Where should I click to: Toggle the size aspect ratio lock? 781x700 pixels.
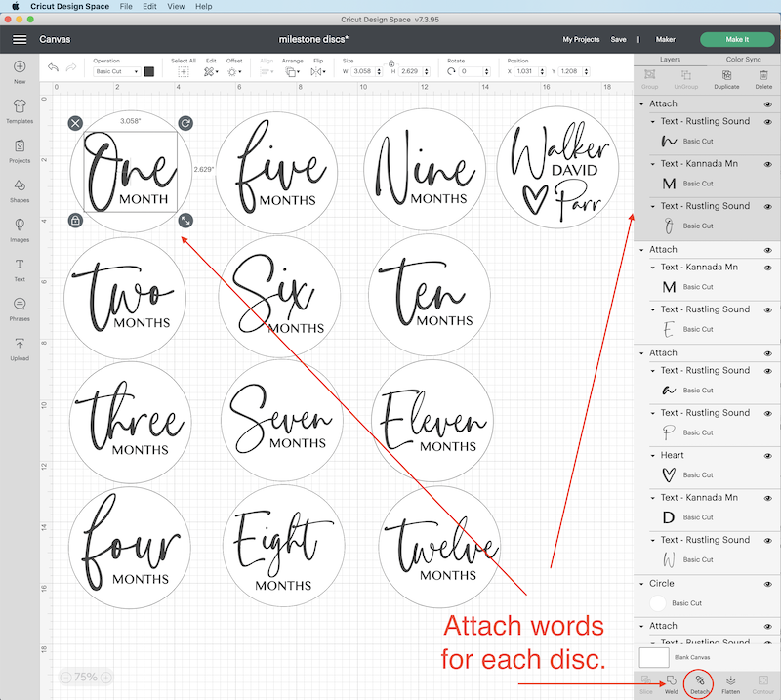click(391, 63)
